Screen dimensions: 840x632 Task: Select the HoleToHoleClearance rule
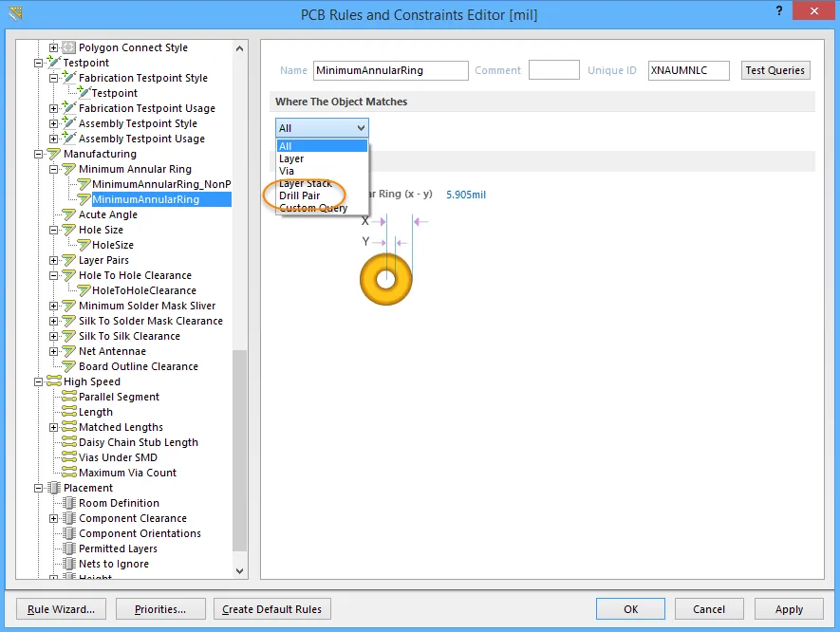[144, 290]
